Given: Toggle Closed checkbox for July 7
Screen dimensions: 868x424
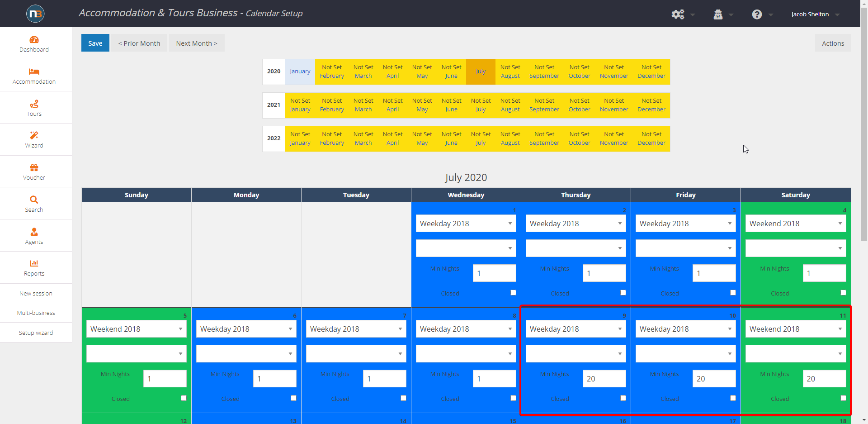Looking at the screenshot, I should click(x=403, y=398).
